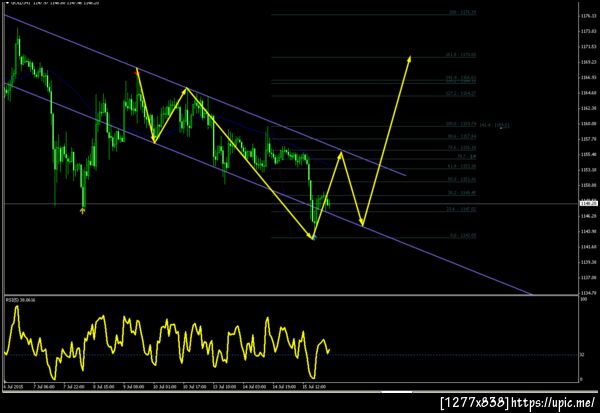
Task: Select the cyan arrow marker at the latest low
Action: click(x=314, y=238)
